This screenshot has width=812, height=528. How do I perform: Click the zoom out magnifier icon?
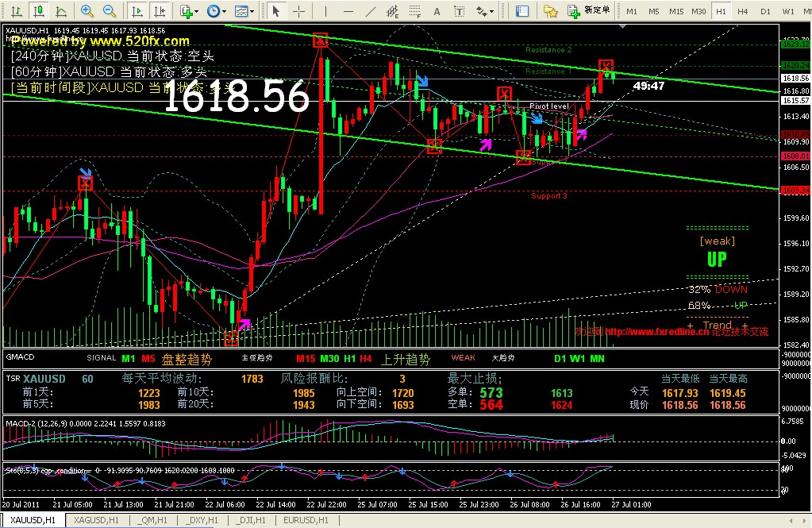click(x=110, y=11)
